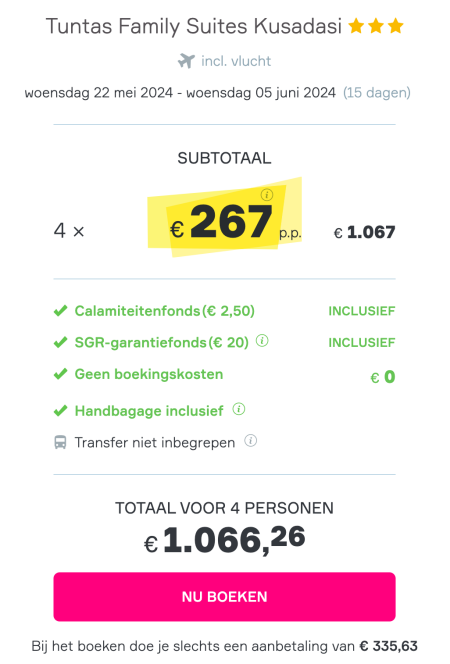Click the info icon above the €267 price
The width and height of the screenshot is (450, 664).
click(x=267, y=195)
